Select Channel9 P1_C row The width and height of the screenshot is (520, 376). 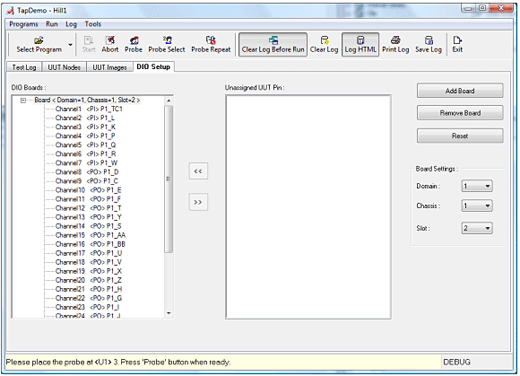87,181
